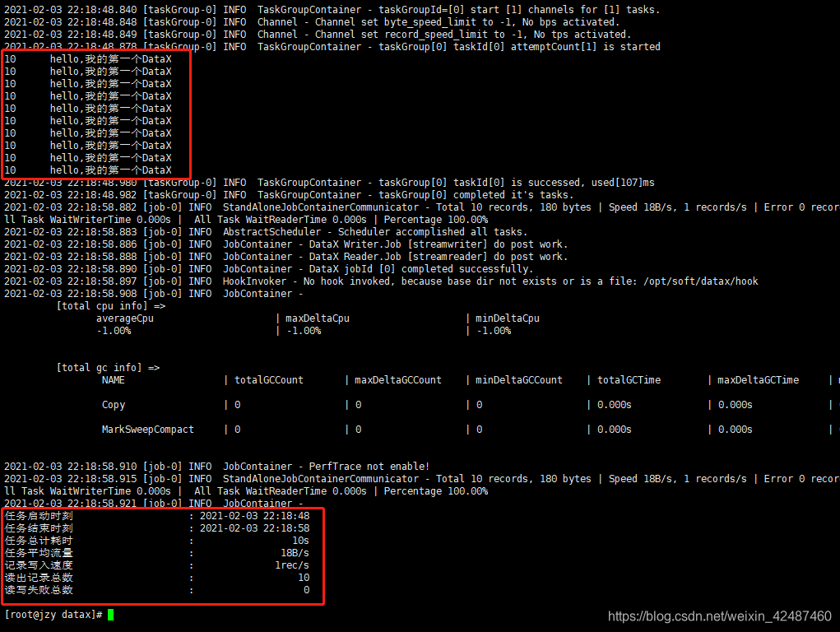Click the maxDeltaCpu column label
The width and height of the screenshot is (840, 632).
[x=317, y=318]
